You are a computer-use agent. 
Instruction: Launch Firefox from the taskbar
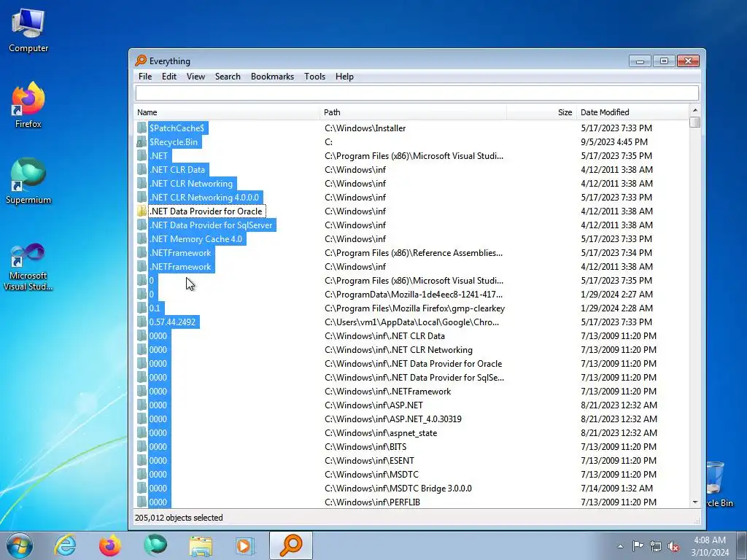[109, 545]
